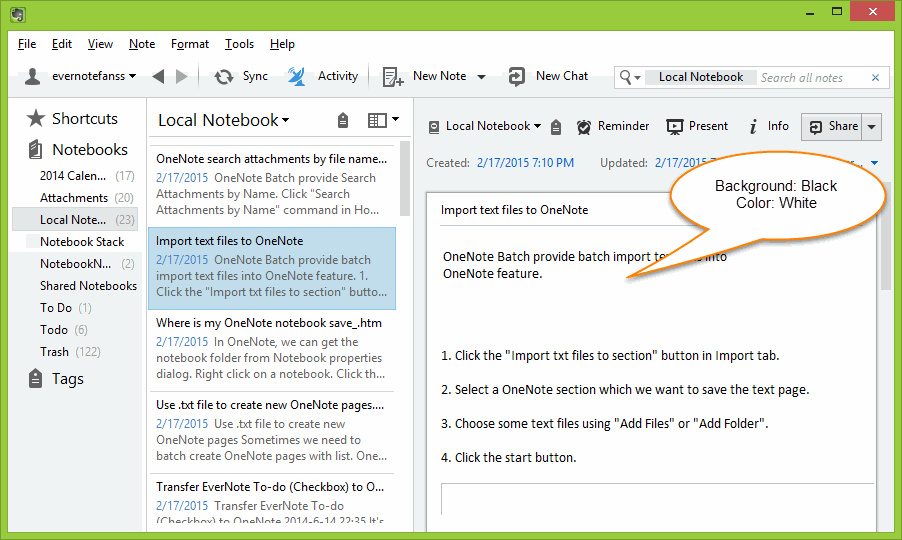
Task: Open the Share dropdown arrow
Action: pyautogui.click(x=872, y=127)
